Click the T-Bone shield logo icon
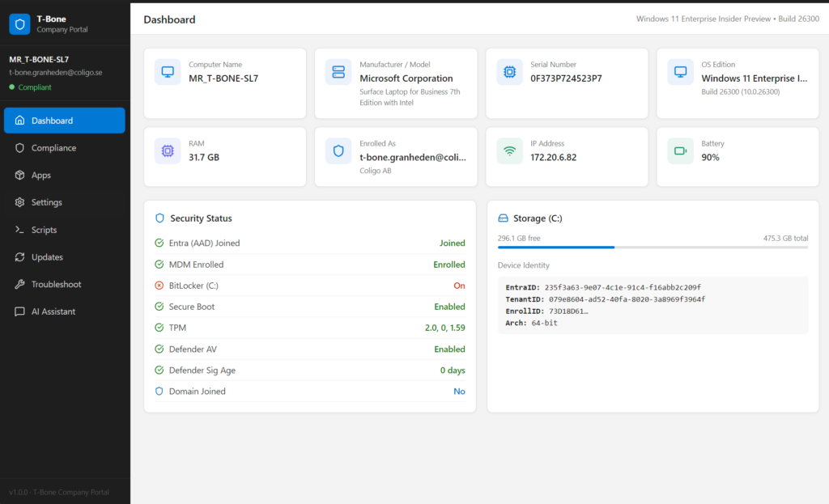The height and width of the screenshot is (504, 829). 19,24
